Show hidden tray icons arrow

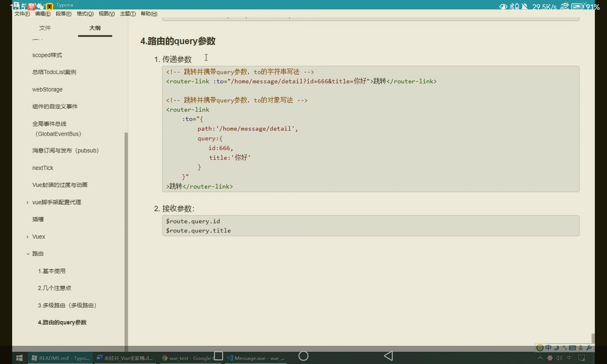click(540, 358)
